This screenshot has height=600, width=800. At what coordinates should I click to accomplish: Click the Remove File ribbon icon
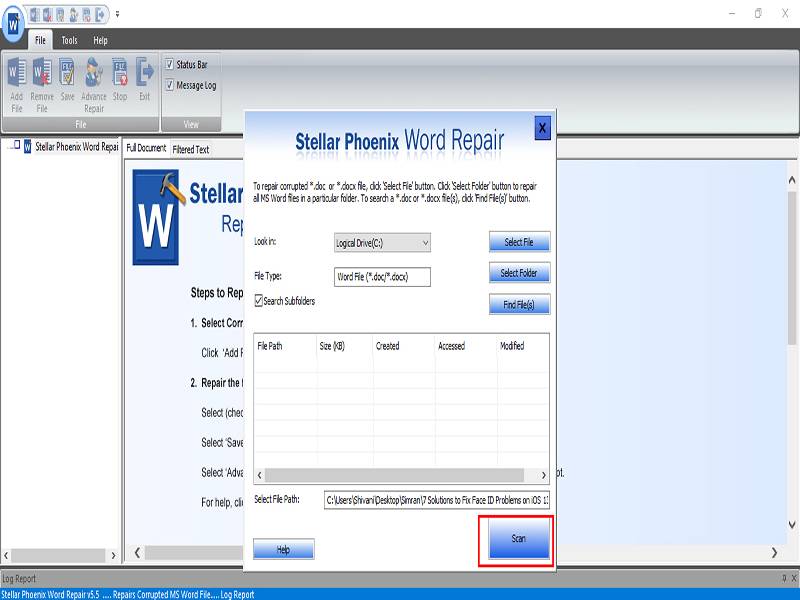pyautogui.click(x=42, y=85)
